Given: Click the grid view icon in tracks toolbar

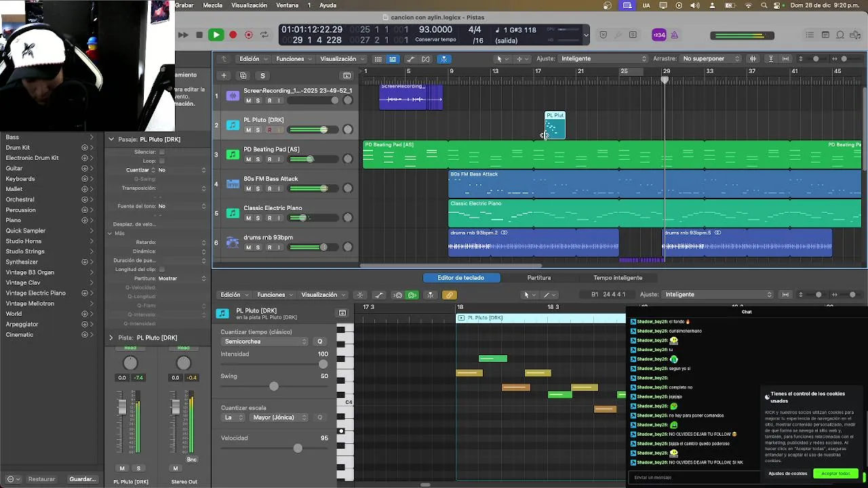Looking at the screenshot, I should (x=378, y=59).
